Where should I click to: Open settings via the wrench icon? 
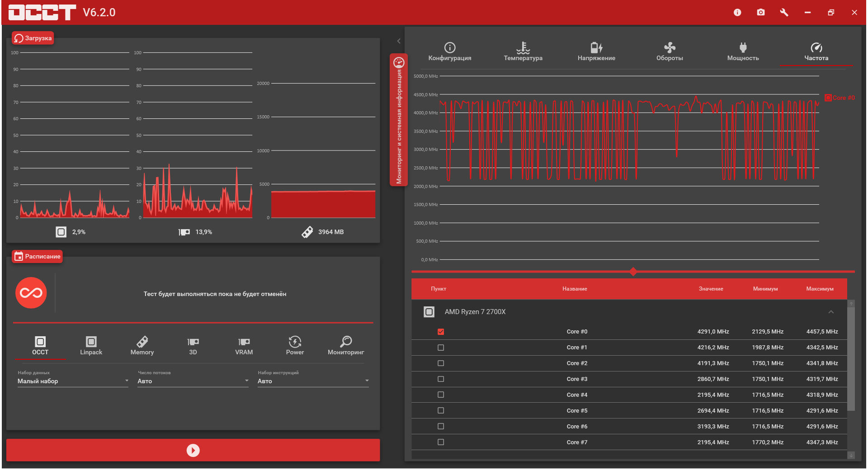[784, 13]
